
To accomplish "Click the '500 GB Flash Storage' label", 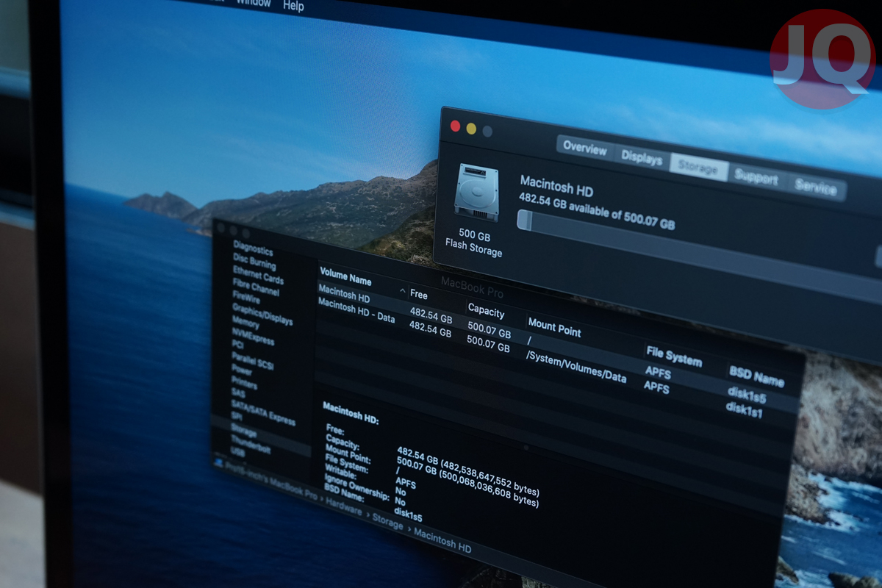I will [x=475, y=243].
